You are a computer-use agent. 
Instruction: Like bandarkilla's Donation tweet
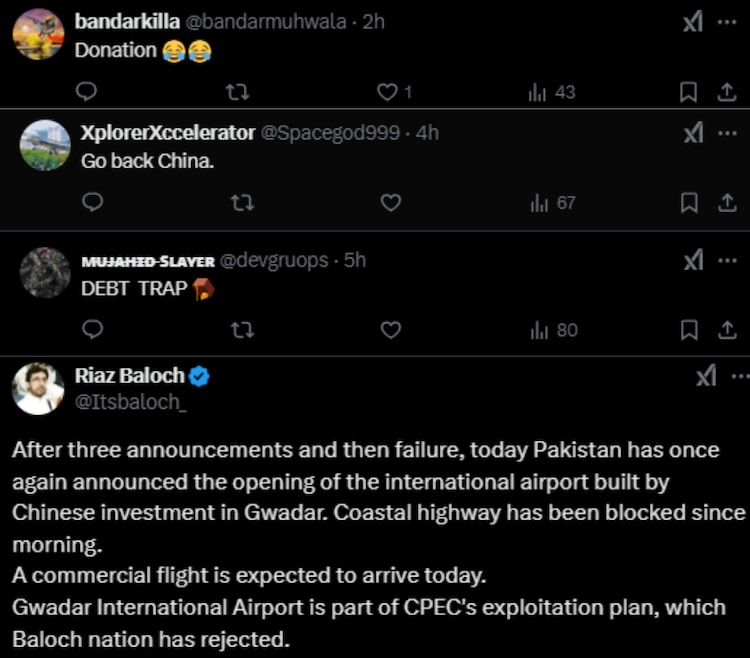point(388,92)
